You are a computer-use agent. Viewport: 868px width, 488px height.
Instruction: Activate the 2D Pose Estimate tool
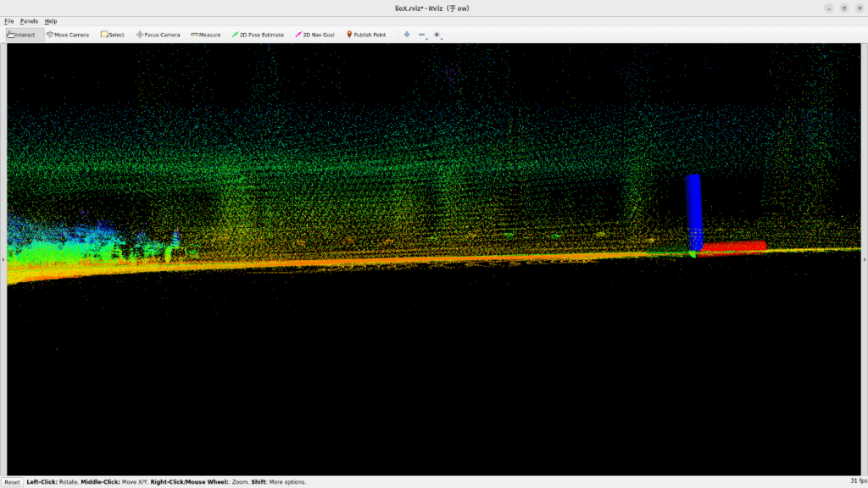[x=259, y=35]
